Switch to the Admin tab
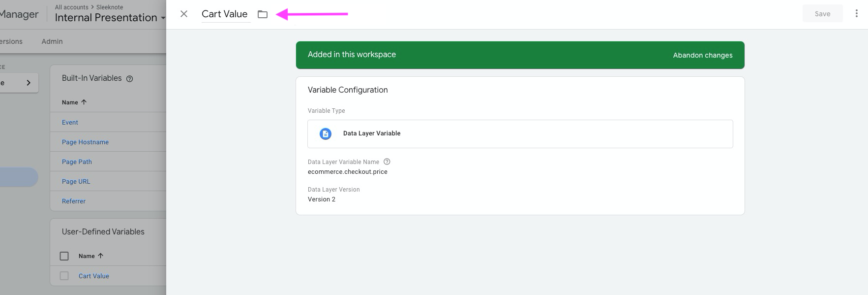 click(x=52, y=41)
